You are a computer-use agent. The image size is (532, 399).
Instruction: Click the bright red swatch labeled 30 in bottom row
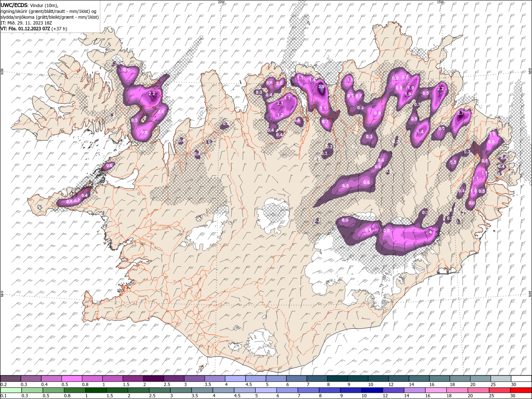click(x=521, y=390)
